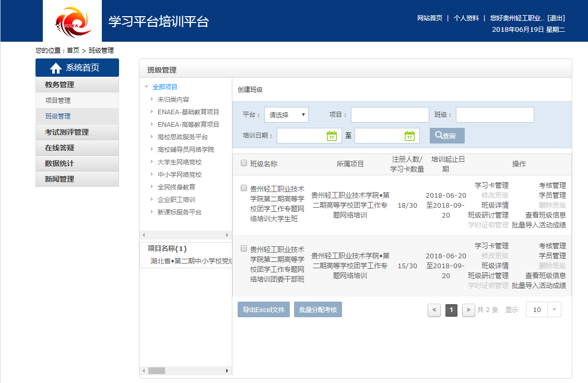Go to the next page arrow
Image resolution: width=588 pixels, height=383 pixels.
click(468, 310)
